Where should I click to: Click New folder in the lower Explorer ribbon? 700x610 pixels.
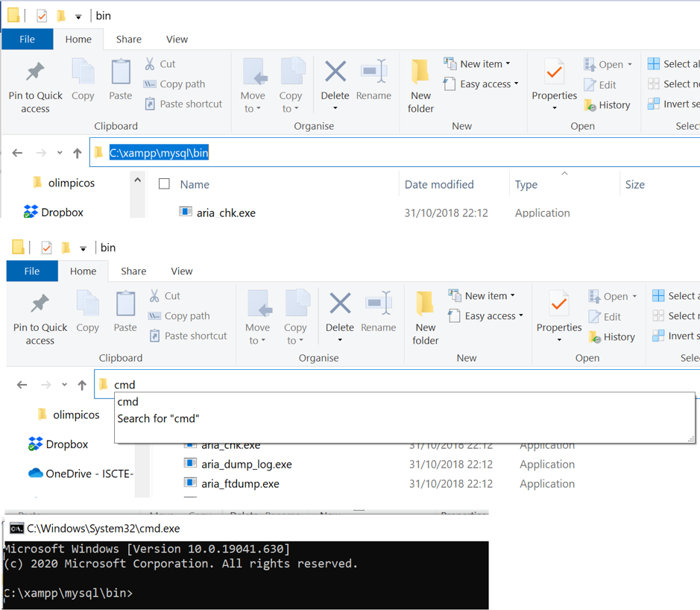[x=426, y=317]
